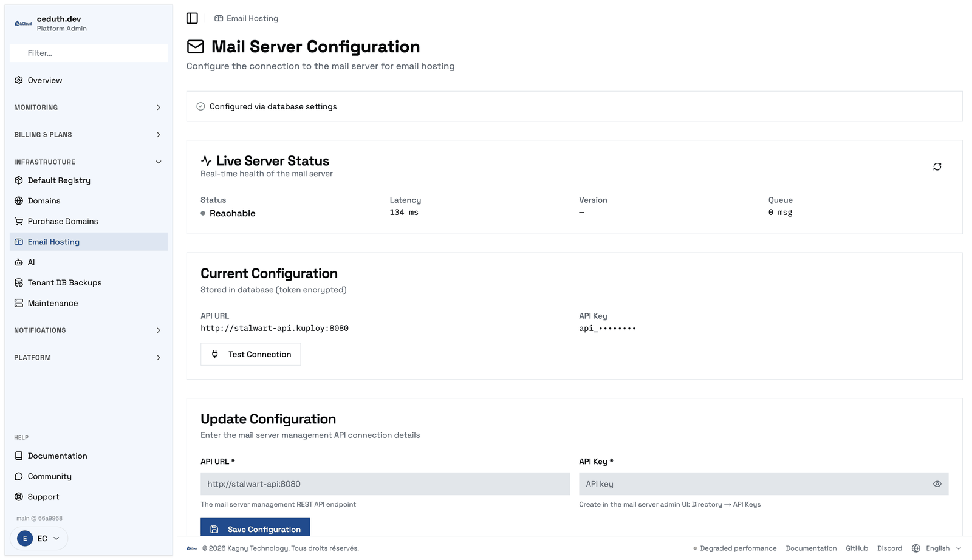Expand the Billing & Plans section
This screenshot has height=560, width=972.
(89, 135)
